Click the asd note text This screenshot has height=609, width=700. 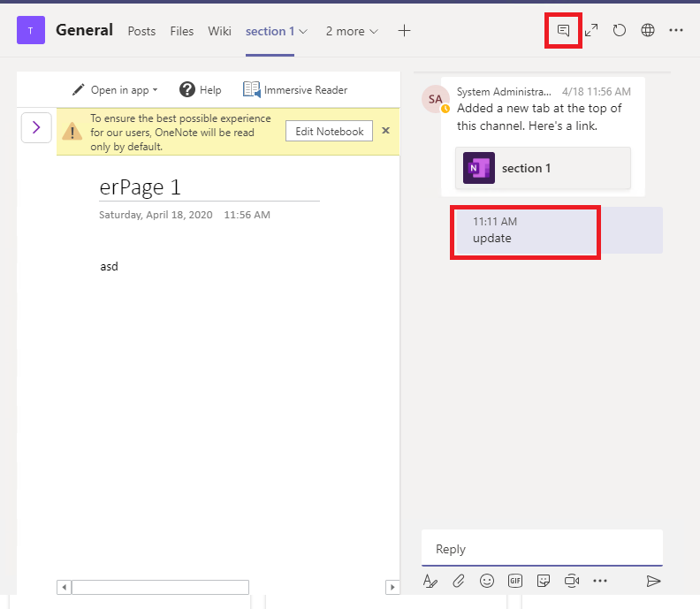[109, 267]
